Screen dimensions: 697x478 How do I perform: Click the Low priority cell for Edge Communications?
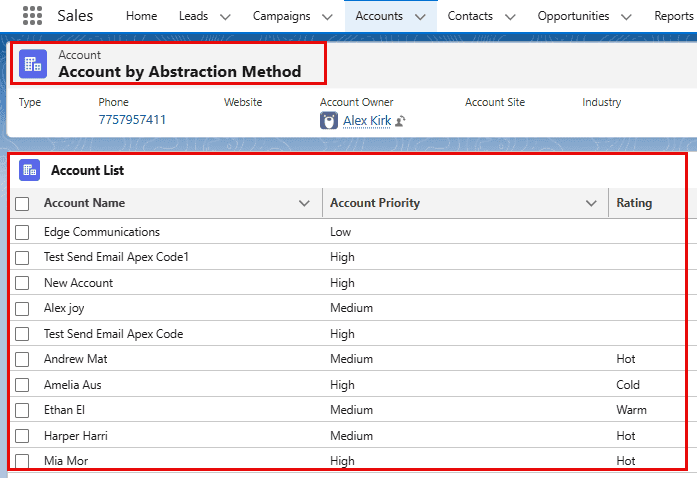pos(340,232)
